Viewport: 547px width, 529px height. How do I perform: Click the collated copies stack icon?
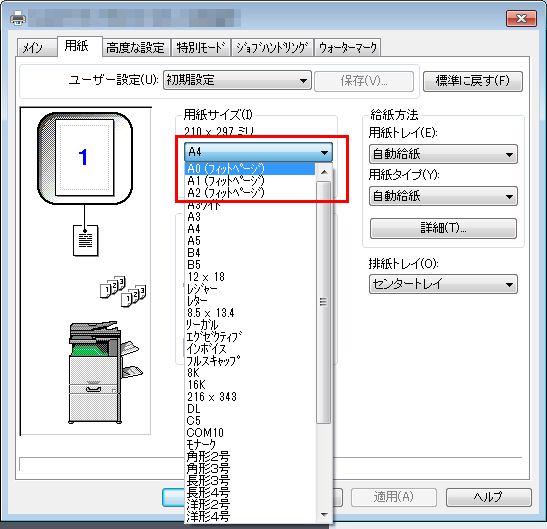pos(123,292)
